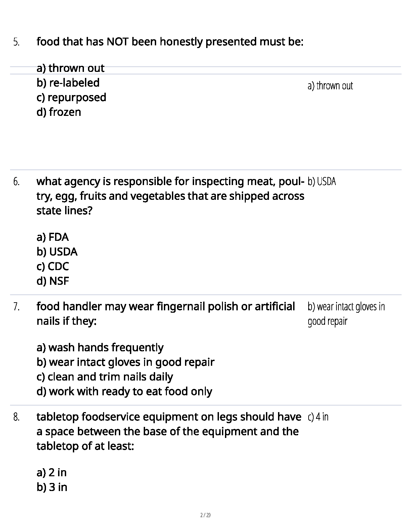The image size is (411, 532).
Task: Click question 8 text about tabletop equipment
Action: coord(168,431)
